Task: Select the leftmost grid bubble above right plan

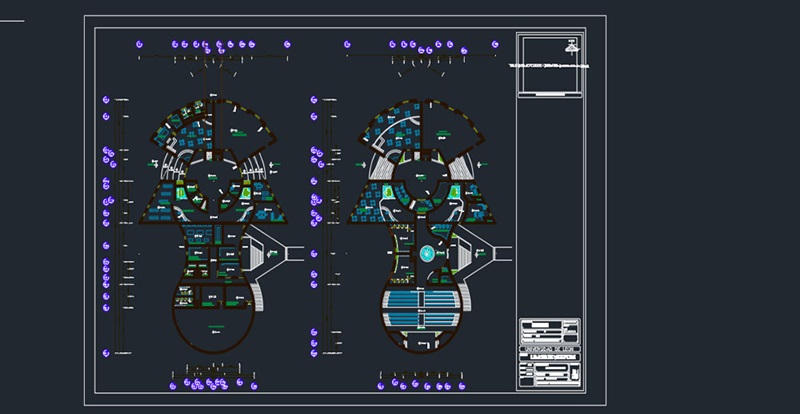Action: (x=347, y=44)
